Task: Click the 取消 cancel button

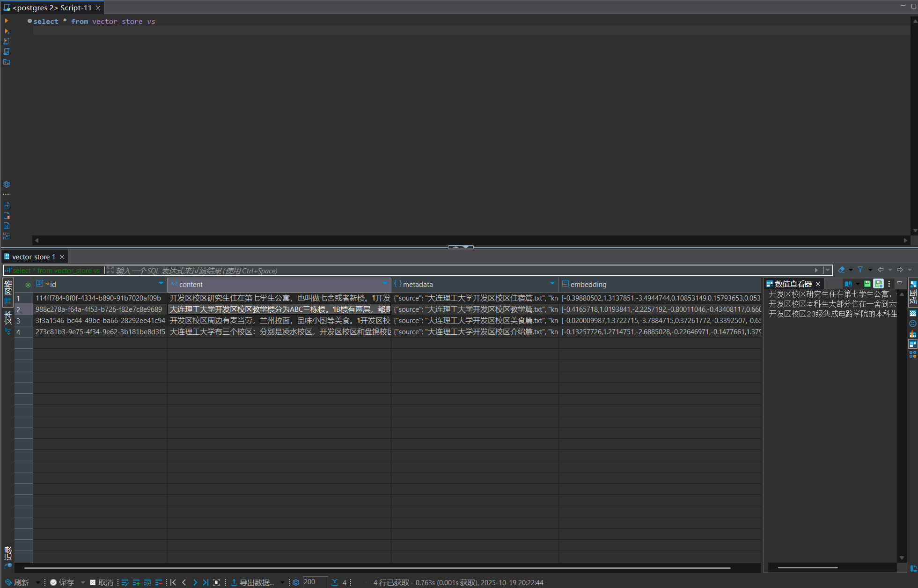Action: tap(102, 582)
